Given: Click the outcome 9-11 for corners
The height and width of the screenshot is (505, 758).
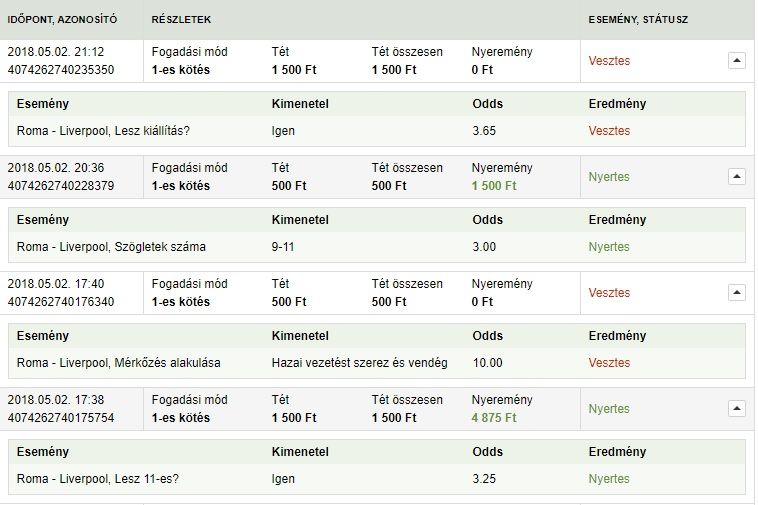Looking at the screenshot, I should coord(284,247).
